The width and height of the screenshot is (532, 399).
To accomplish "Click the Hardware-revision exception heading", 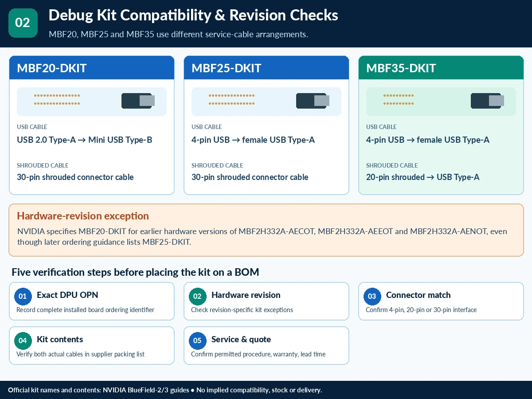I will (83, 216).
